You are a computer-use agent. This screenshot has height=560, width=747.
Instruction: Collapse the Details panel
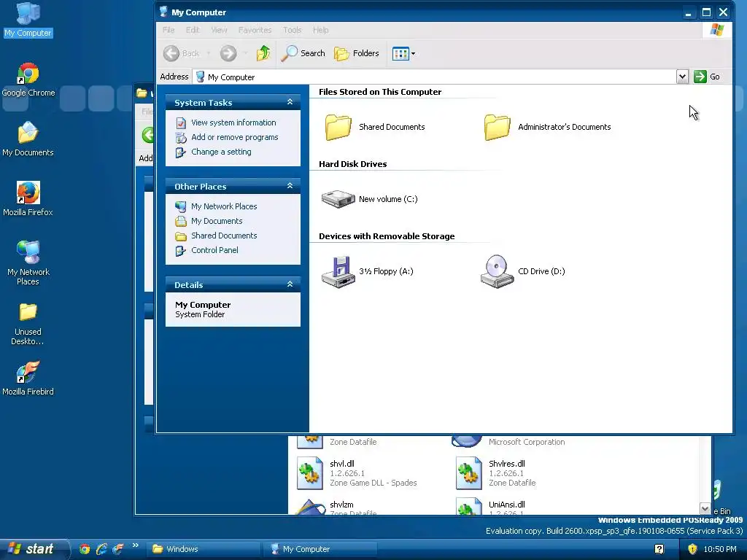290,284
